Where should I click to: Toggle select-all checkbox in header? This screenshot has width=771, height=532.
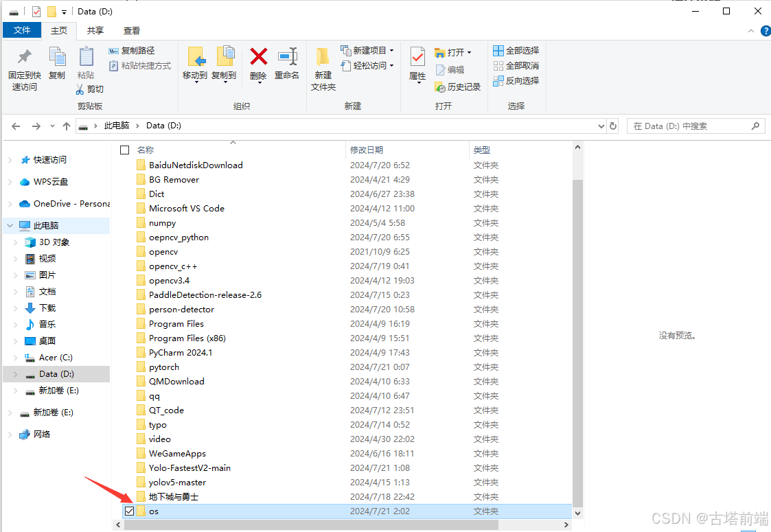(x=125, y=150)
